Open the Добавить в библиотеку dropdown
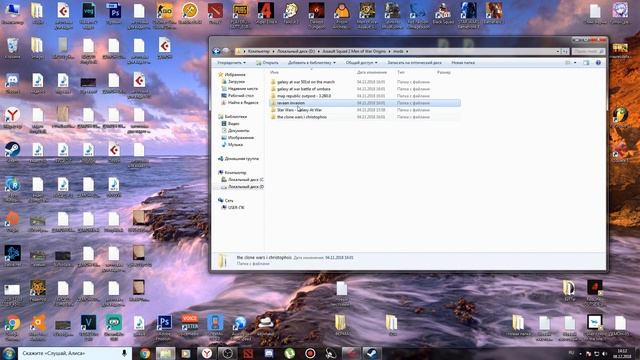 (x=312, y=63)
